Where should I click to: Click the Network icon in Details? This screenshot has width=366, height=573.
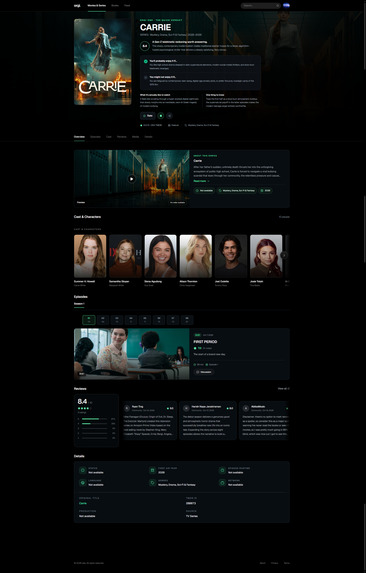tap(222, 483)
